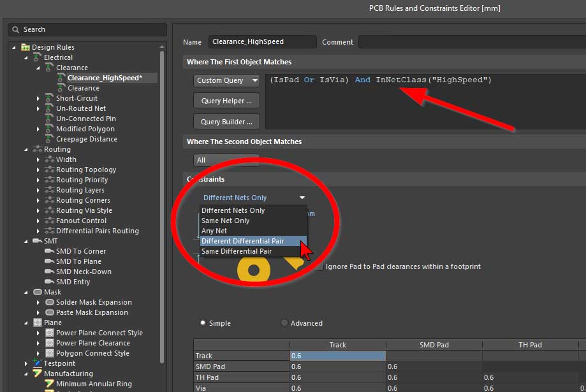Select the Advanced radio button
This screenshot has height=392, width=586.
pos(284,323)
